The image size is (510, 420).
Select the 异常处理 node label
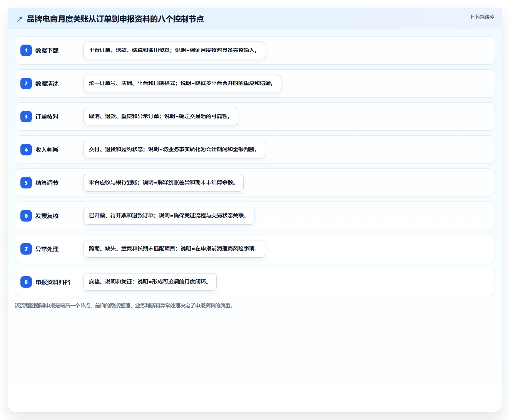click(x=47, y=249)
